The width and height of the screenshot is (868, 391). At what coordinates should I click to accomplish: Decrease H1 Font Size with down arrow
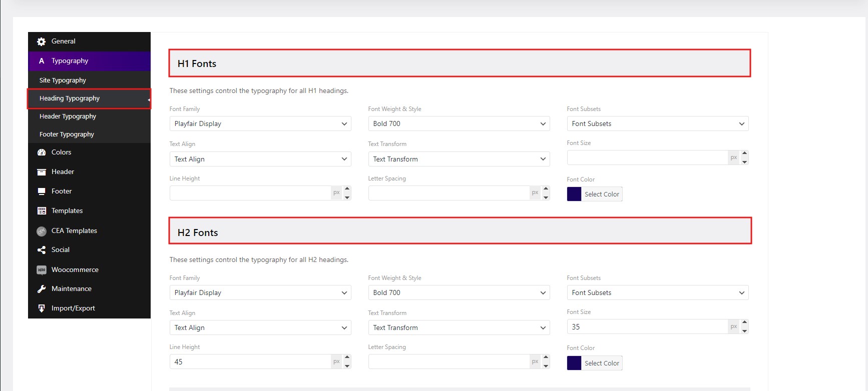click(x=744, y=161)
